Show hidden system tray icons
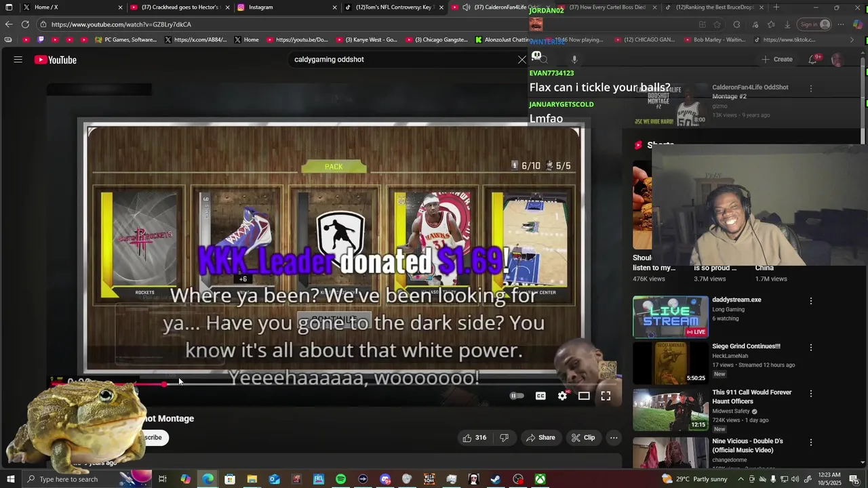 point(741,479)
